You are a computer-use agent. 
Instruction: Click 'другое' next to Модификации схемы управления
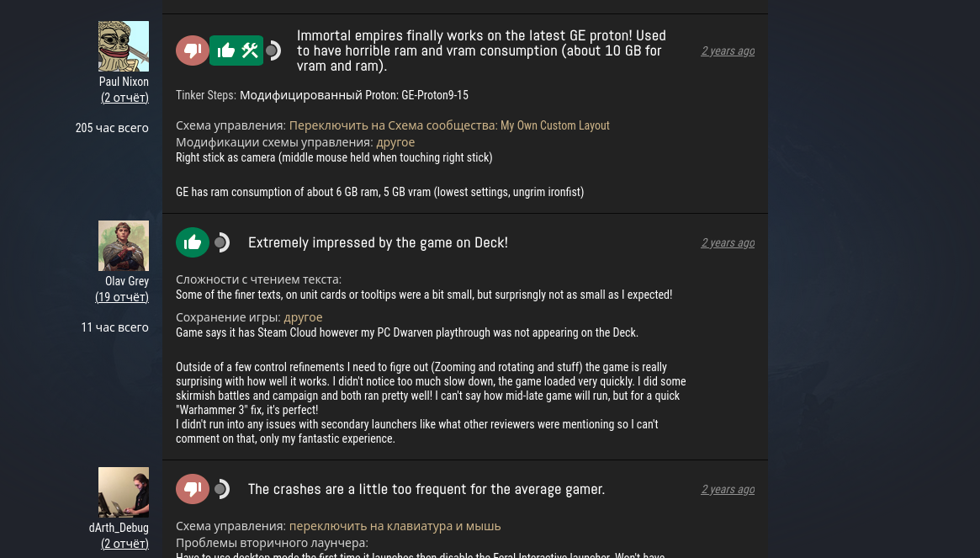pos(395,142)
